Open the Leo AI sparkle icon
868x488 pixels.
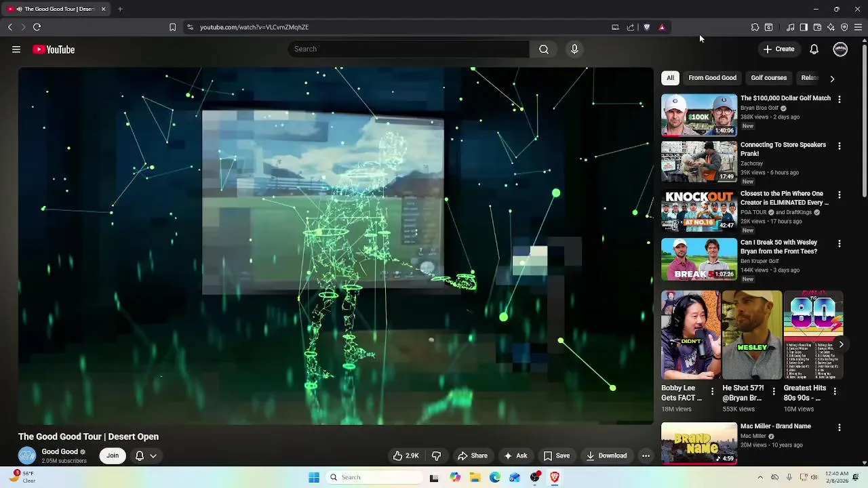point(831,27)
